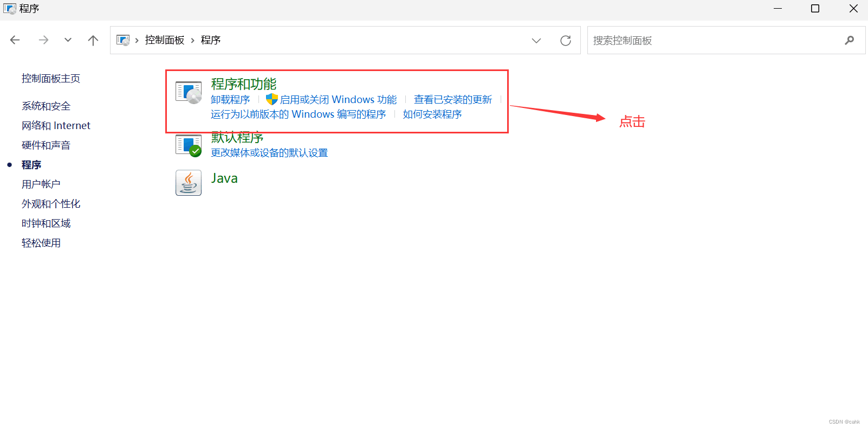Go forward with the right arrow

[x=43, y=40]
